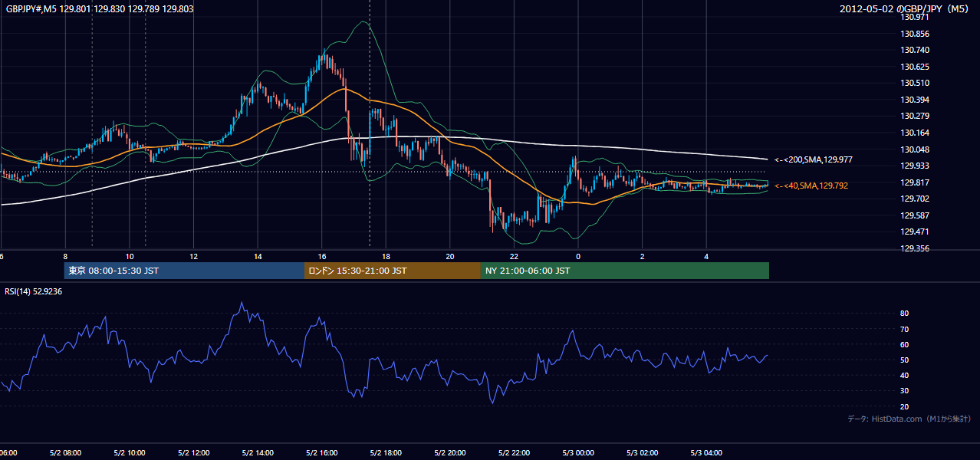The width and height of the screenshot is (980, 460).
Task: Click the 5/2 22:00 date axis label
Action: [514, 453]
